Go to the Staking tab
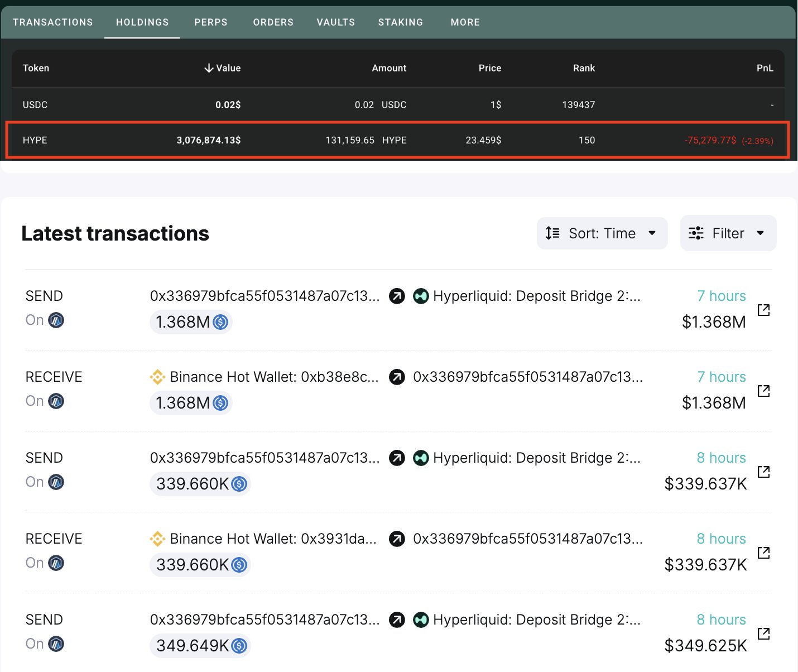Screen dimensions: 798x672 pyautogui.click(x=400, y=22)
